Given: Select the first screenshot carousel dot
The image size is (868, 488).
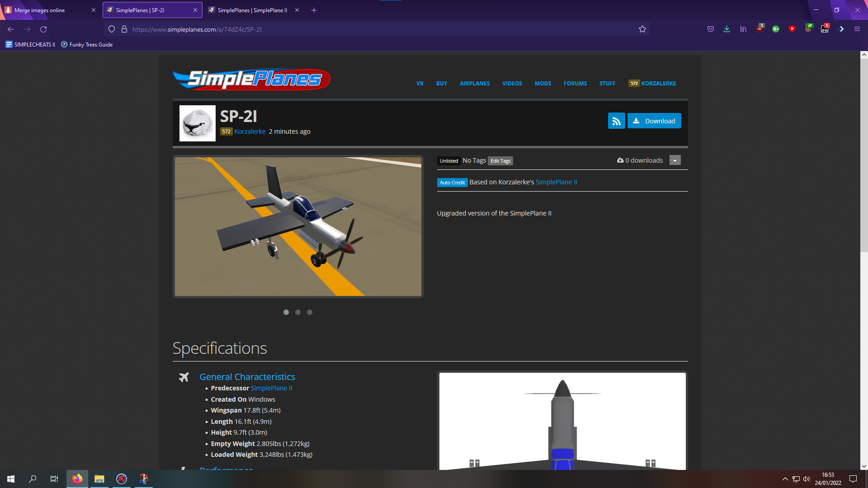Looking at the screenshot, I should coord(286,312).
